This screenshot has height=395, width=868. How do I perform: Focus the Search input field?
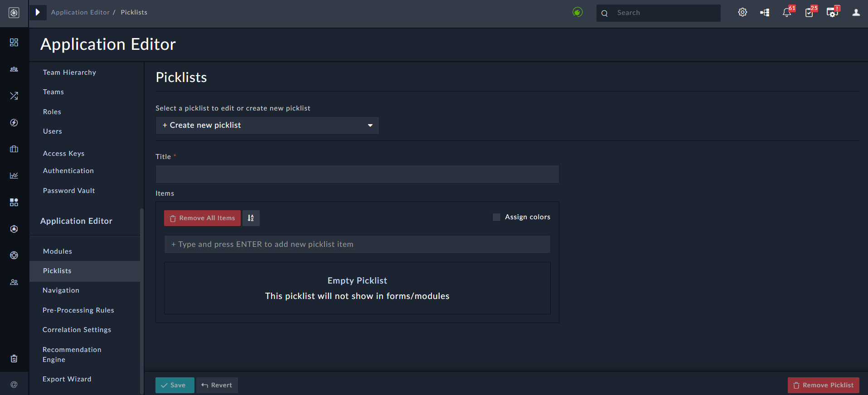pos(658,13)
